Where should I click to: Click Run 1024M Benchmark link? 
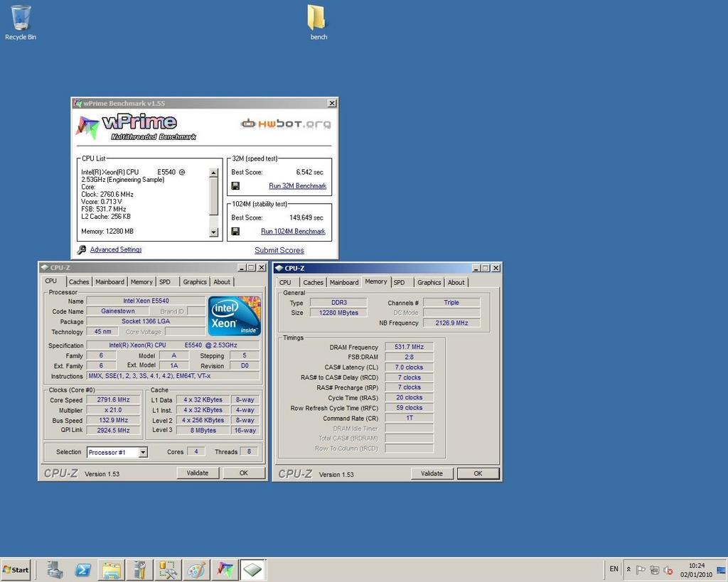pyautogui.click(x=293, y=231)
